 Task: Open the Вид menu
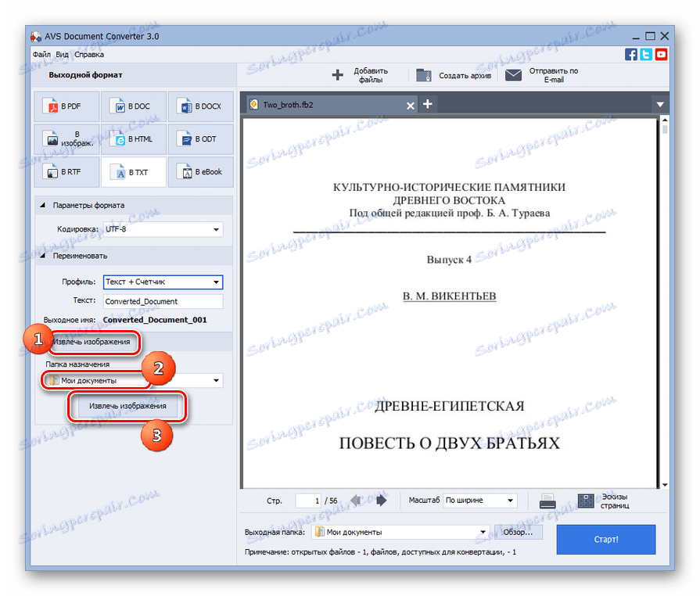62,55
